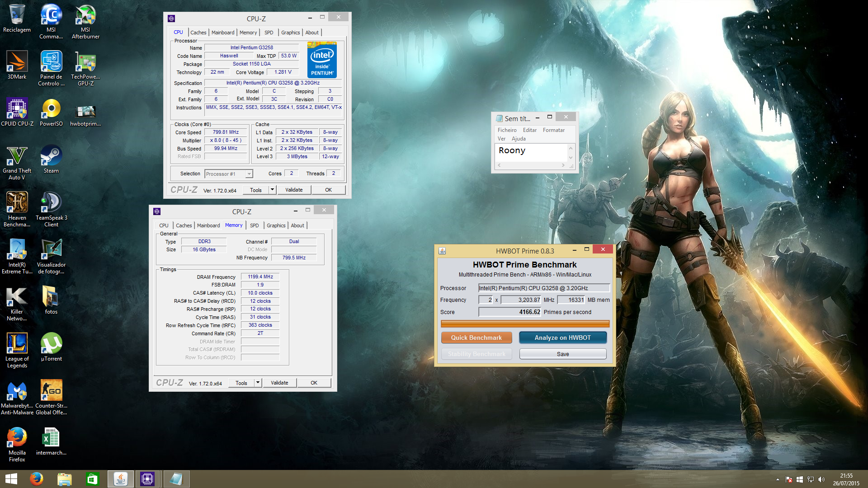Open Counter-Strike Global Offensive shortcut
This screenshot has height=488, width=868.
51,397
